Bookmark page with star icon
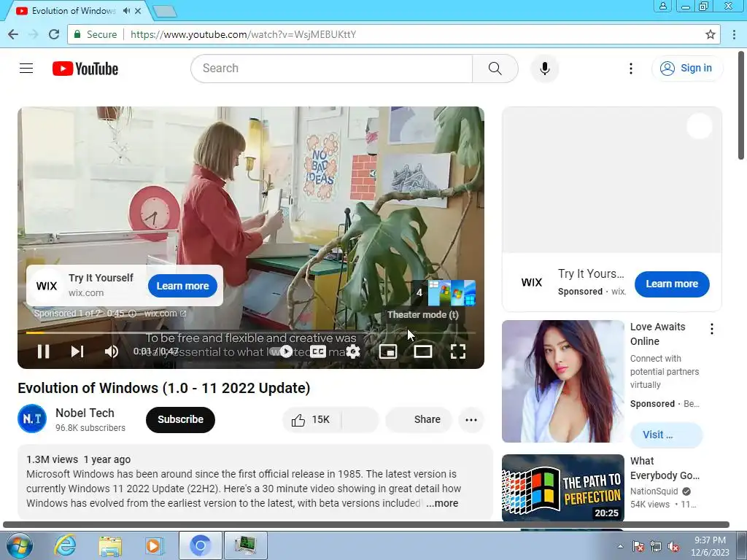This screenshot has width=747, height=560. (x=711, y=34)
